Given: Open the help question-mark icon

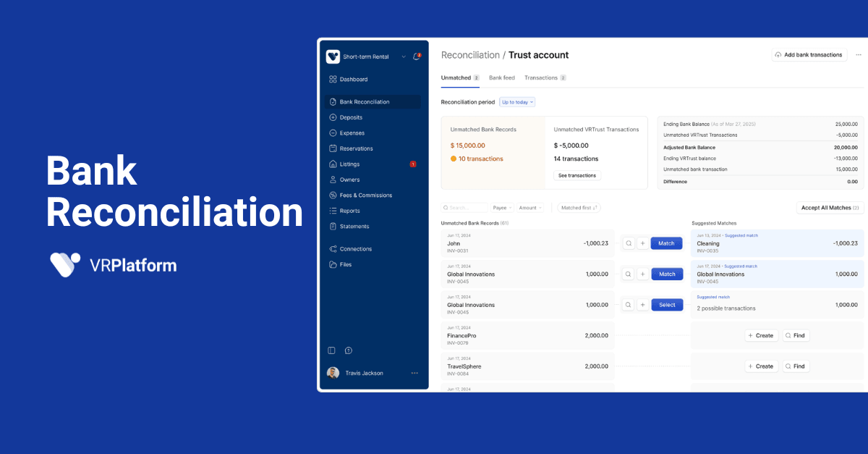Looking at the screenshot, I should pos(349,350).
